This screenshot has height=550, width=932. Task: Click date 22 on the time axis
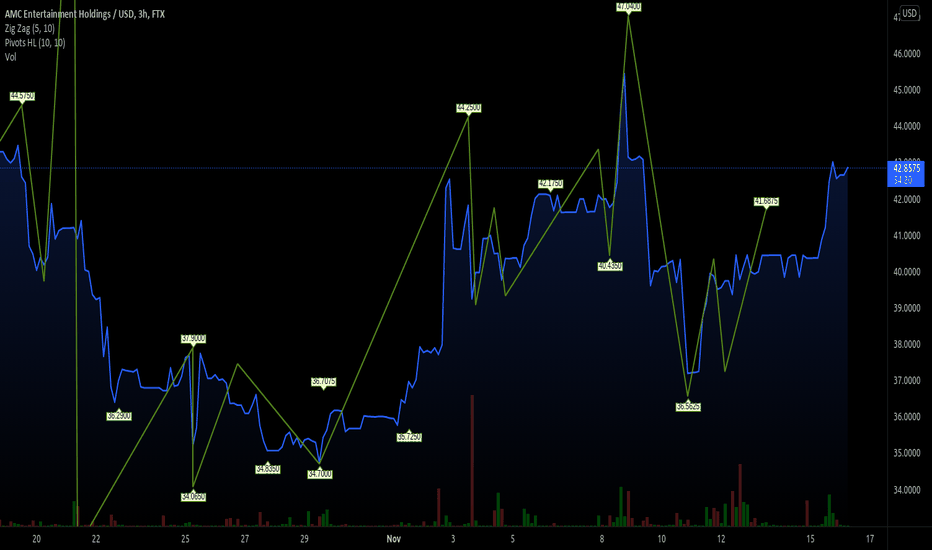coord(96,539)
